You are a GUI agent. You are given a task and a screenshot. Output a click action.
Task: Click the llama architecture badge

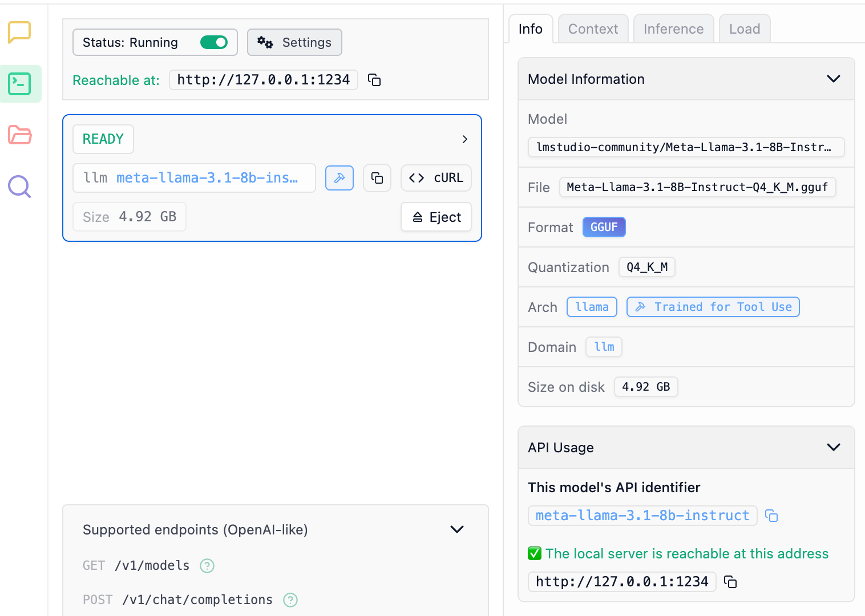click(x=592, y=307)
